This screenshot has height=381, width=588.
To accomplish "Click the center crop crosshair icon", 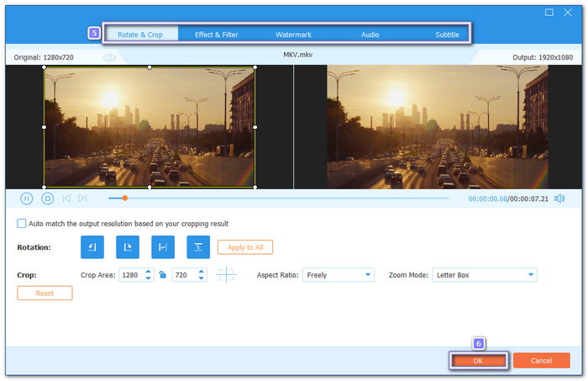I will click(227, 275).
